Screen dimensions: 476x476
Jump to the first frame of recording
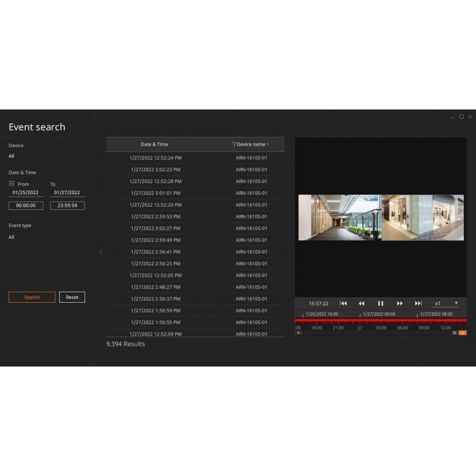[343, 303]
